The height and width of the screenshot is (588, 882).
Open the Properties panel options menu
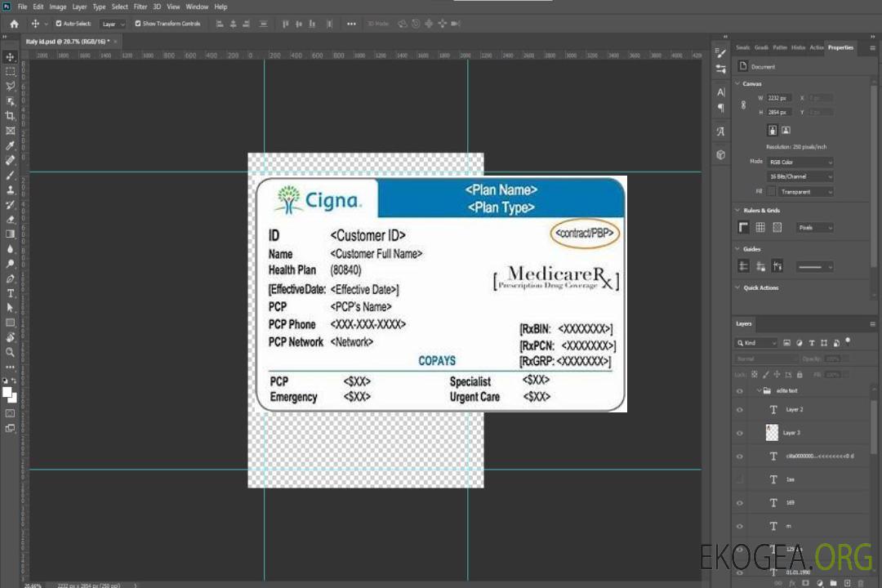tap(872, 48)
